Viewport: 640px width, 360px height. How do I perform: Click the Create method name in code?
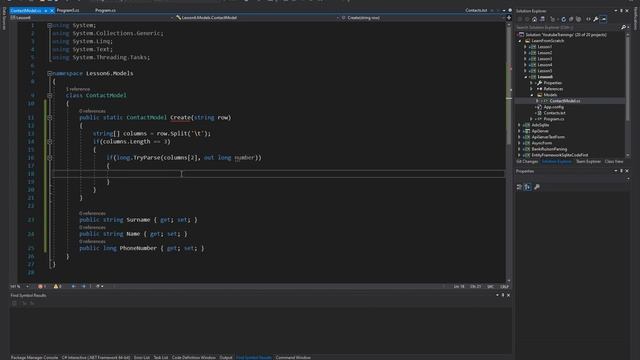pyautogui.click(x=180, y=118)
